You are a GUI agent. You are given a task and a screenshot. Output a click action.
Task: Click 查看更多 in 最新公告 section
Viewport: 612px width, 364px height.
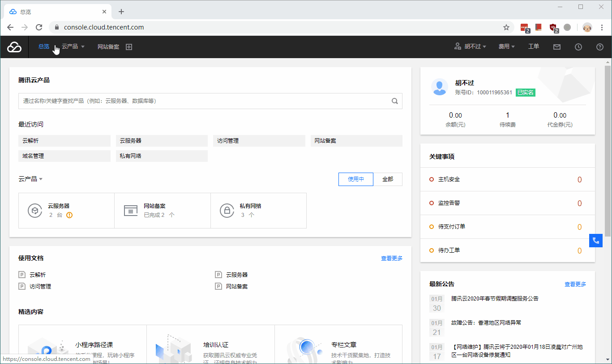click(575, 284)
